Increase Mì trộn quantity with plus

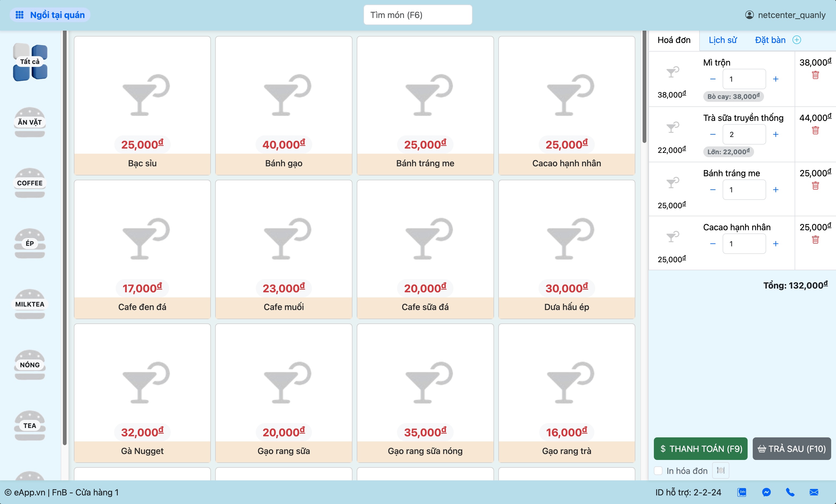click(x=776, y=79)
